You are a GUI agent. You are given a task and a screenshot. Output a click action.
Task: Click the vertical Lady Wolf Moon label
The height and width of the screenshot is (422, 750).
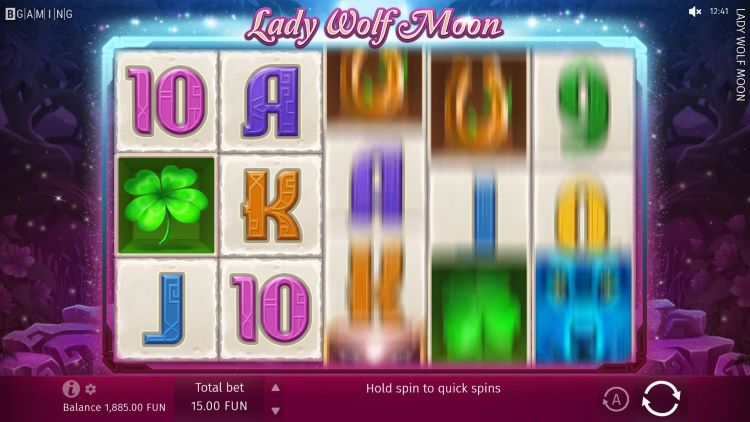[x=740, y=55]
